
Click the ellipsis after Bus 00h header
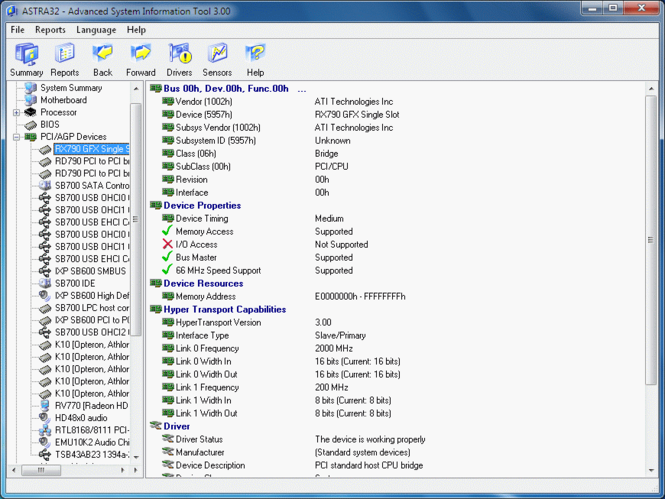pos(302,89)
